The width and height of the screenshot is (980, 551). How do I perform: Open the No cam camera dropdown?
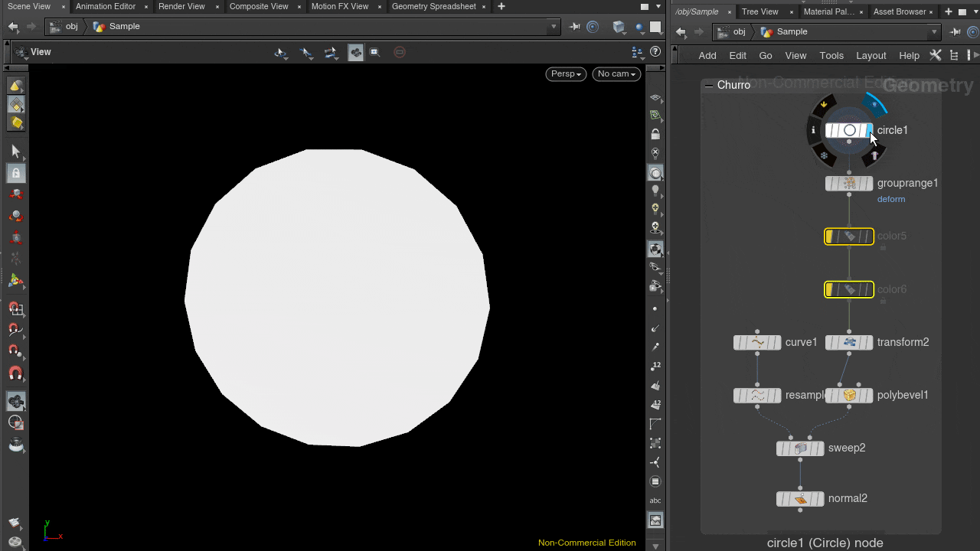tap(616, 73)
